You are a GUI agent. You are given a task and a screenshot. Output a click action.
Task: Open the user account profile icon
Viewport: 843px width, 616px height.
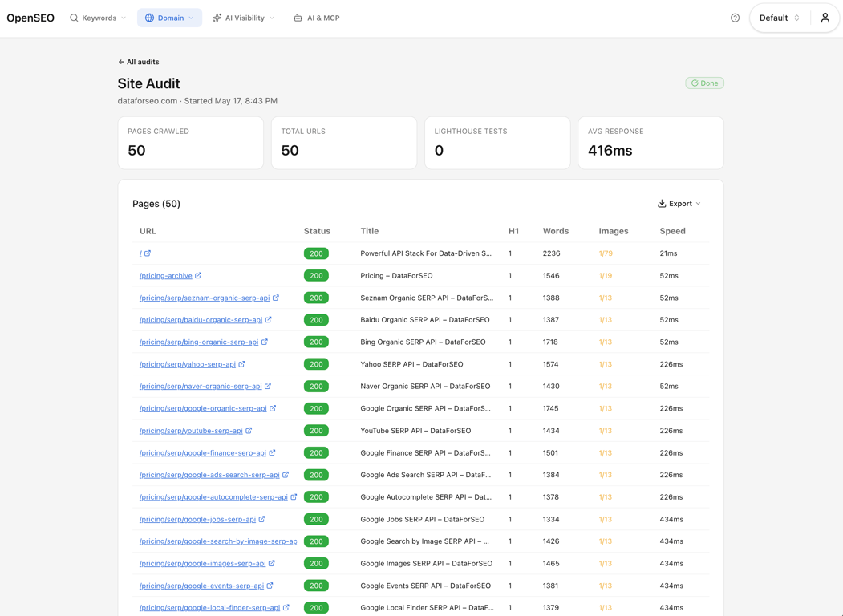pos(825,18)
